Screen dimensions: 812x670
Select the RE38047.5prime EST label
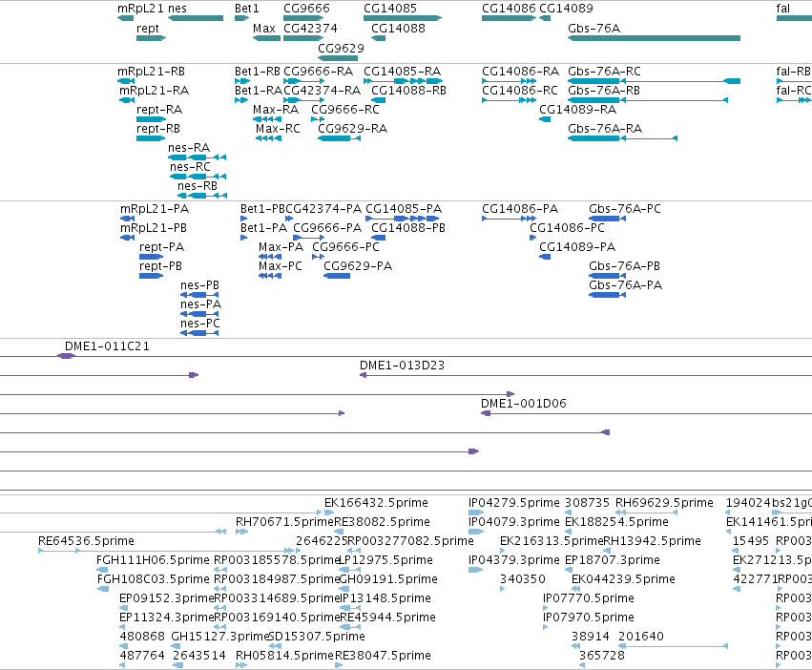pos(383,656)
